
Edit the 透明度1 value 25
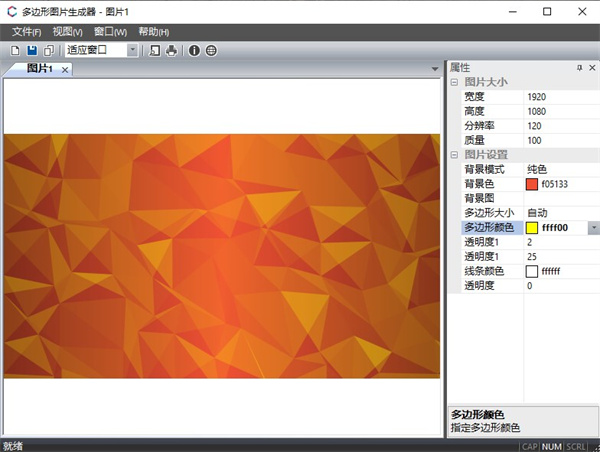coord(561,257)
